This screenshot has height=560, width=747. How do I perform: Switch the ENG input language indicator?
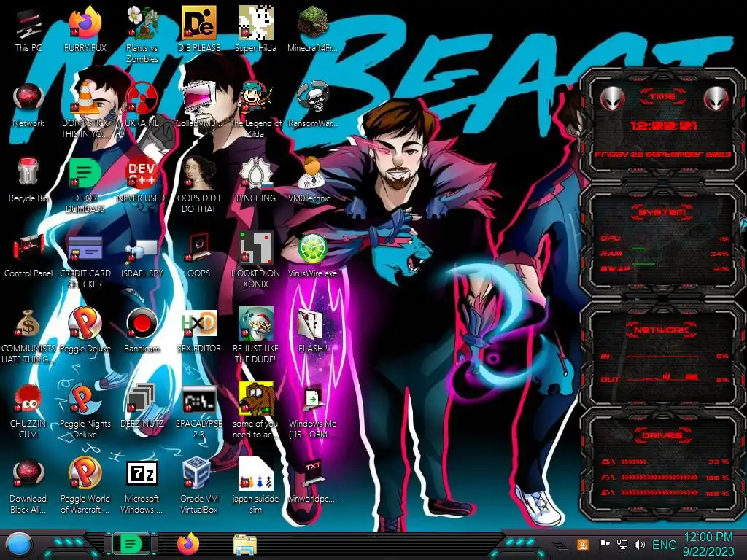coord(664,545)
